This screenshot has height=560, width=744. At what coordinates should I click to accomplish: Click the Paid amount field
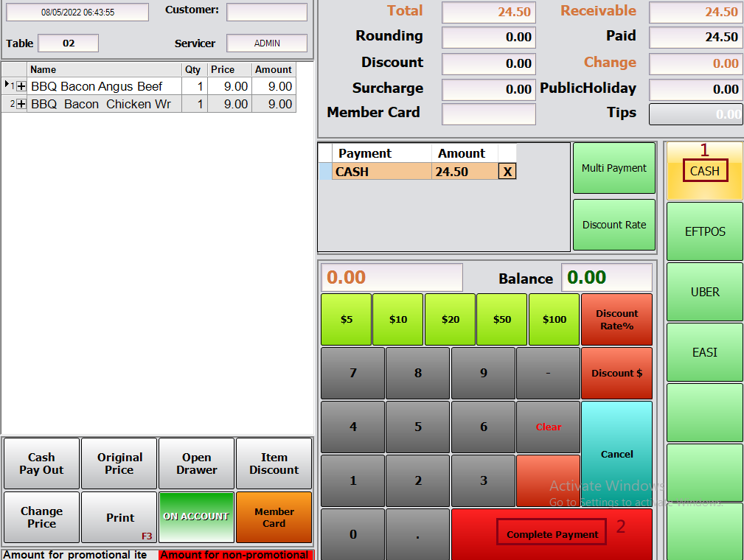pos(695,37)
